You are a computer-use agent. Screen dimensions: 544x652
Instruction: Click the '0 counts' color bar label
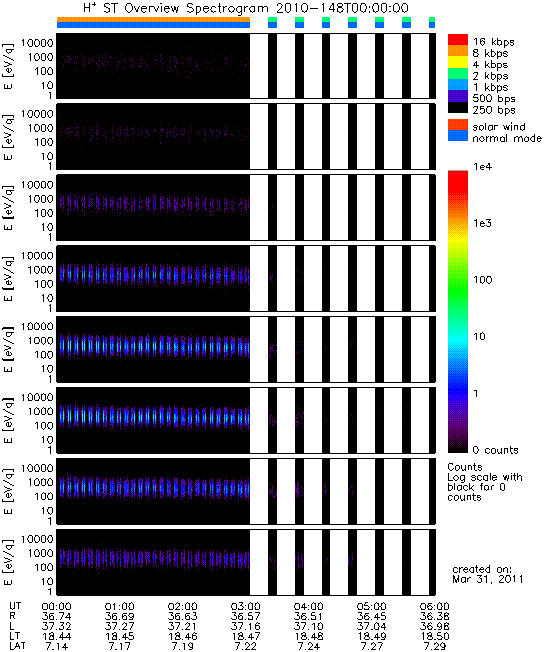(x=496, y=450)
